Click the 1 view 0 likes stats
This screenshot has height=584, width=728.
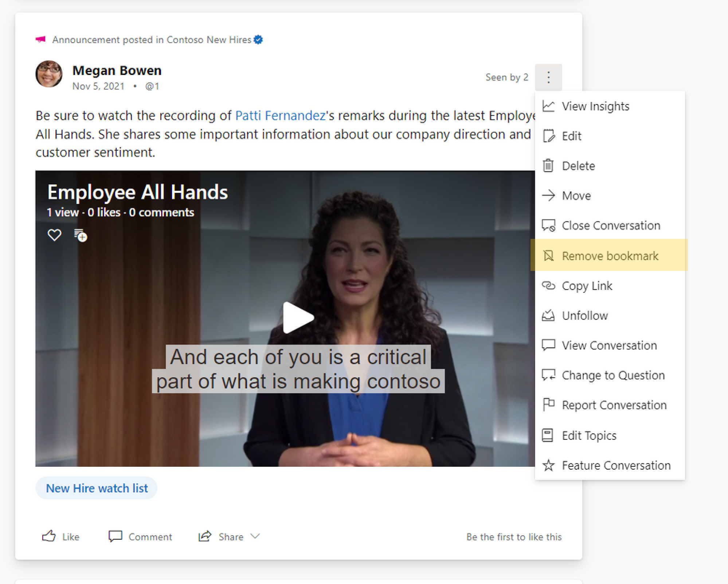click(120, 212)
